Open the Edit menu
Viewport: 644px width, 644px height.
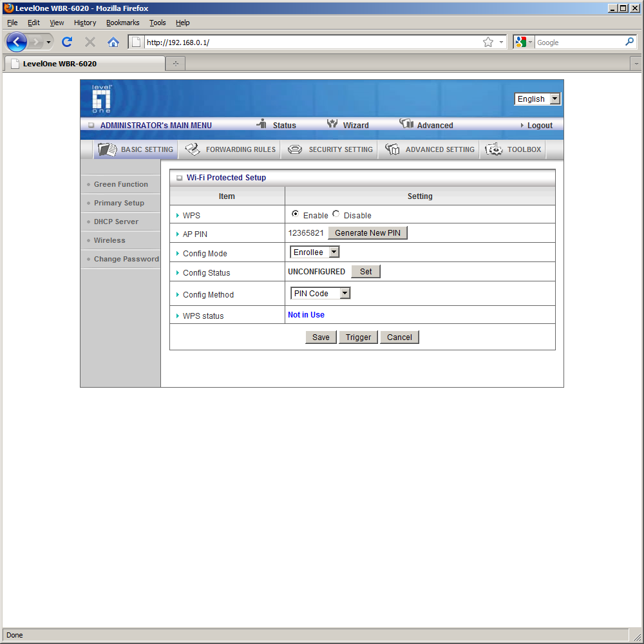click(33, 23)
